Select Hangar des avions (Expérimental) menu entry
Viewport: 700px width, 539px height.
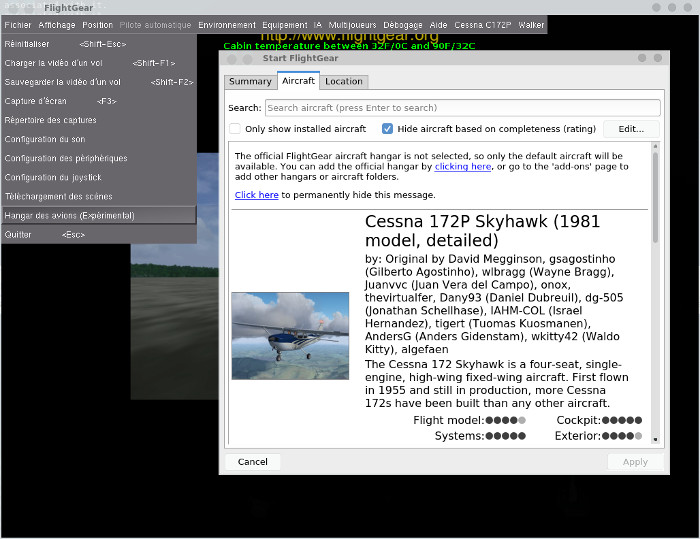[70, 215]
